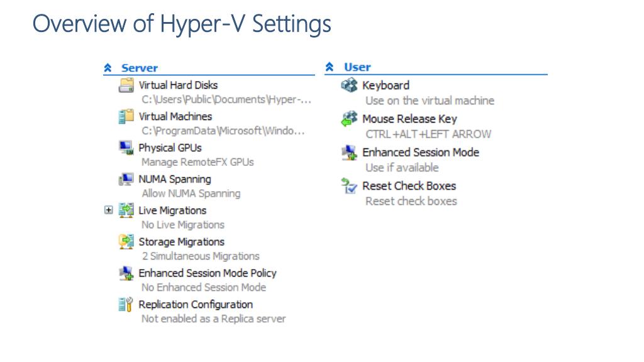Click the Mouse Release Key icon
644x362 pixels.
[350, 119]
